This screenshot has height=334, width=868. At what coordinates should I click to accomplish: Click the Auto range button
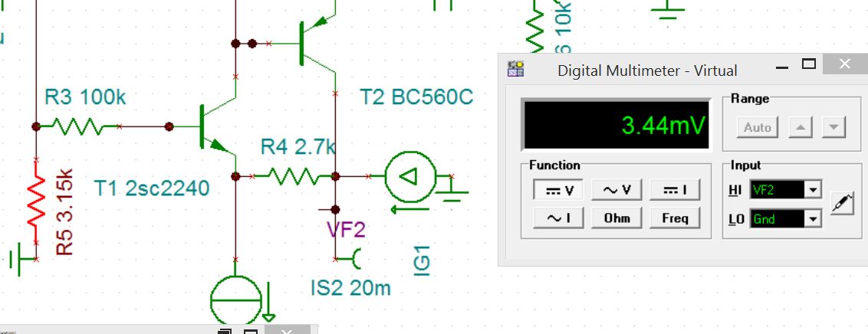758,128
